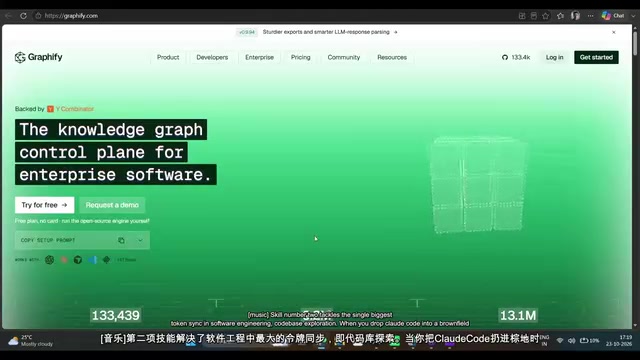Open the browser three-dot settings menu
The height and width of the screenshot is (360, 640).
point(591,16)
